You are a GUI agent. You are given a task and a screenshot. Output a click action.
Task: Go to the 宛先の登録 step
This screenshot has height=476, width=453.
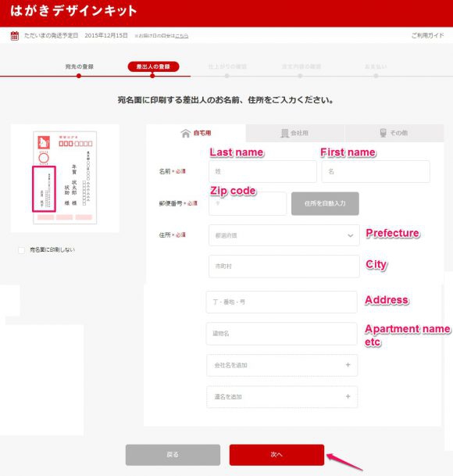point(79,66)
